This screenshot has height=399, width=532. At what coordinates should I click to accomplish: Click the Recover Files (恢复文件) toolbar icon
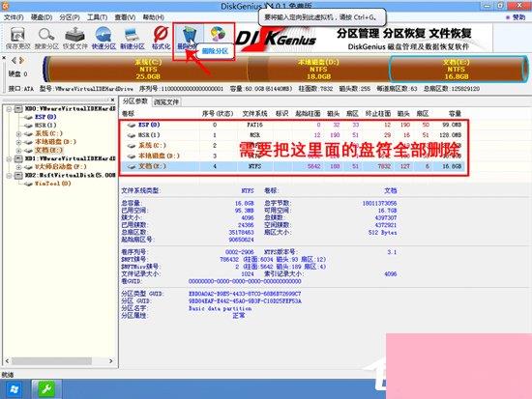click(x=75, y=38)
